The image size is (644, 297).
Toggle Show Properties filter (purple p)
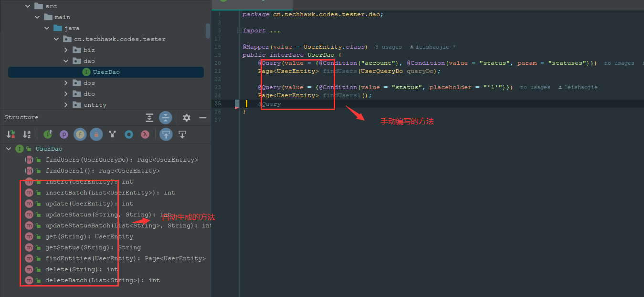[64, 134]
